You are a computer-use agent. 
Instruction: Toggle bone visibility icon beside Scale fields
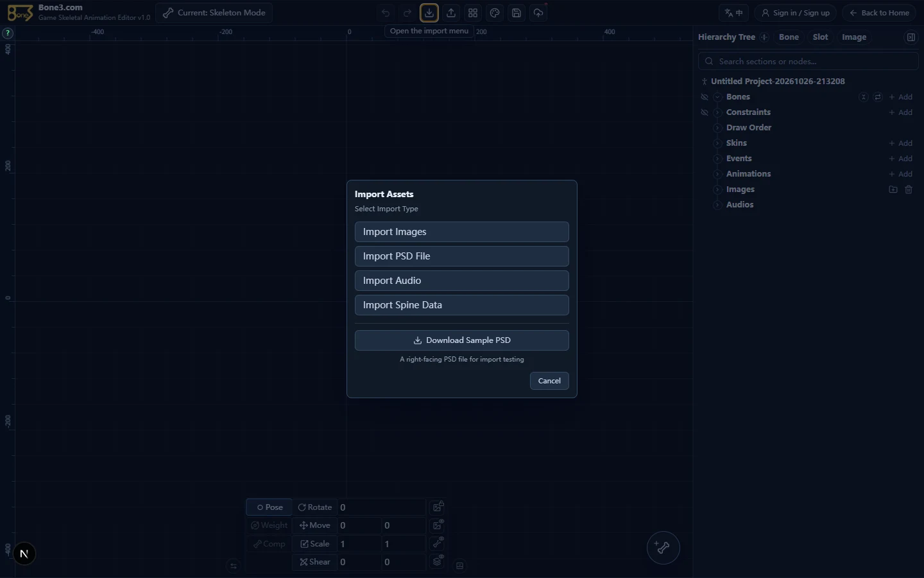[438, 543]
